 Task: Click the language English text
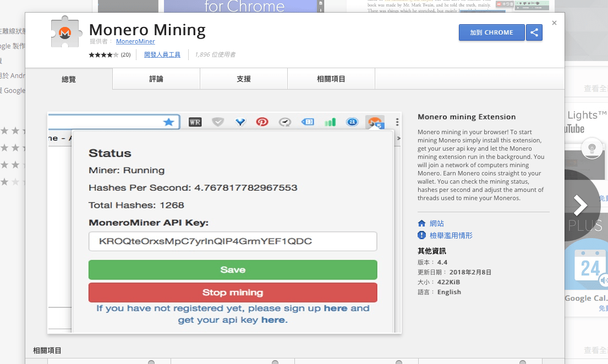[x=449, y=292]
